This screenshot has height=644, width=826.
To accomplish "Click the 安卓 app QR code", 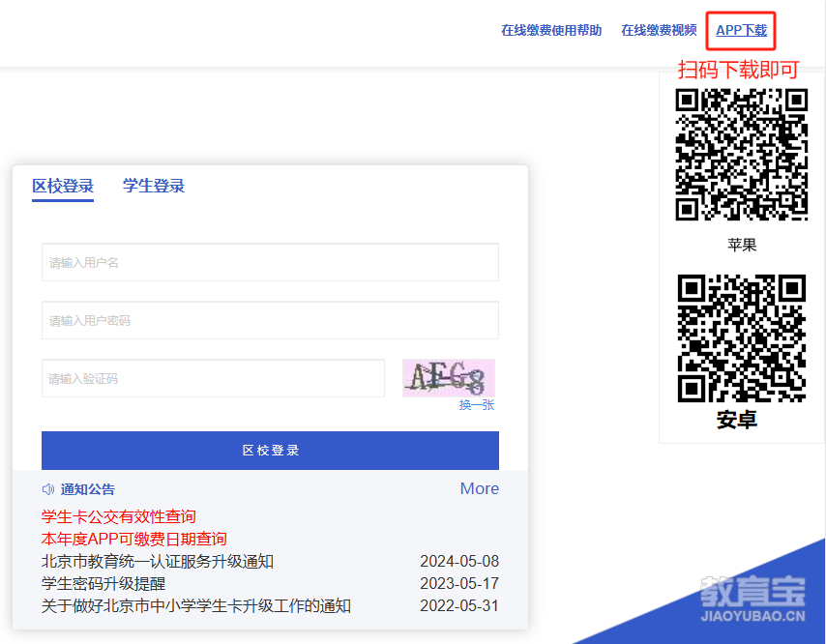I will tap(742, 338).
